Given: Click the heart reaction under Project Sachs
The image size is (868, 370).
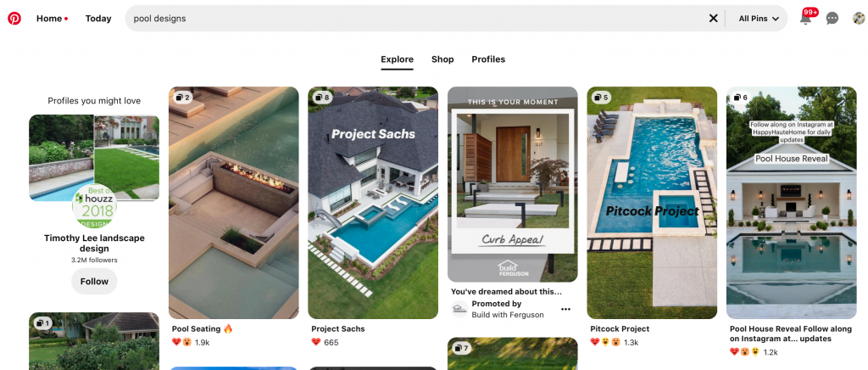Looking at the screenshot, I should click(315, 342).
